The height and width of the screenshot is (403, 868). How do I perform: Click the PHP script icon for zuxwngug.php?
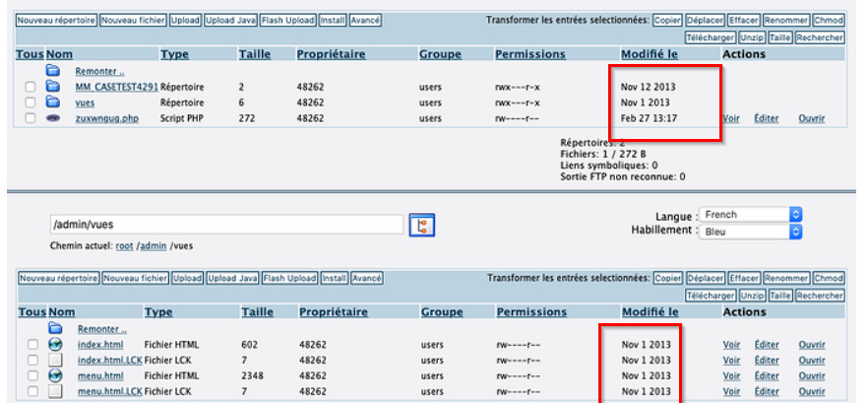pos(54,118)
